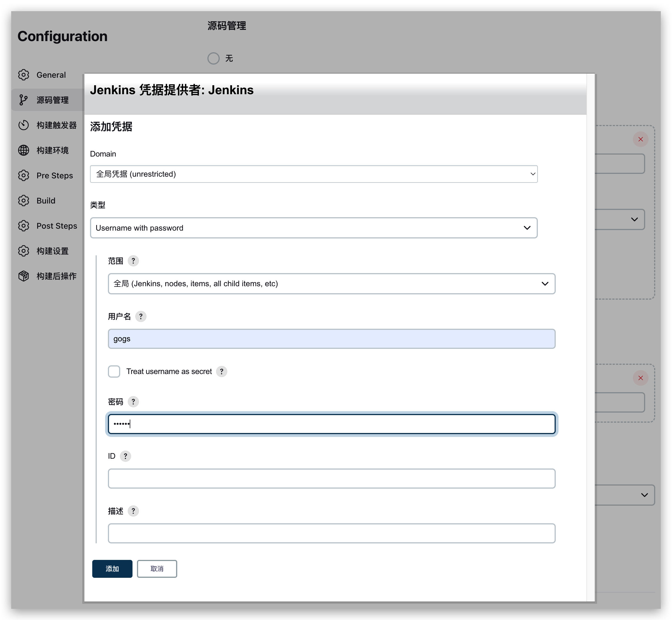Click the 构建触发器 clock icon
This screenshot has height=620, width=672.
pyautogui.click(x=23, y=125)
